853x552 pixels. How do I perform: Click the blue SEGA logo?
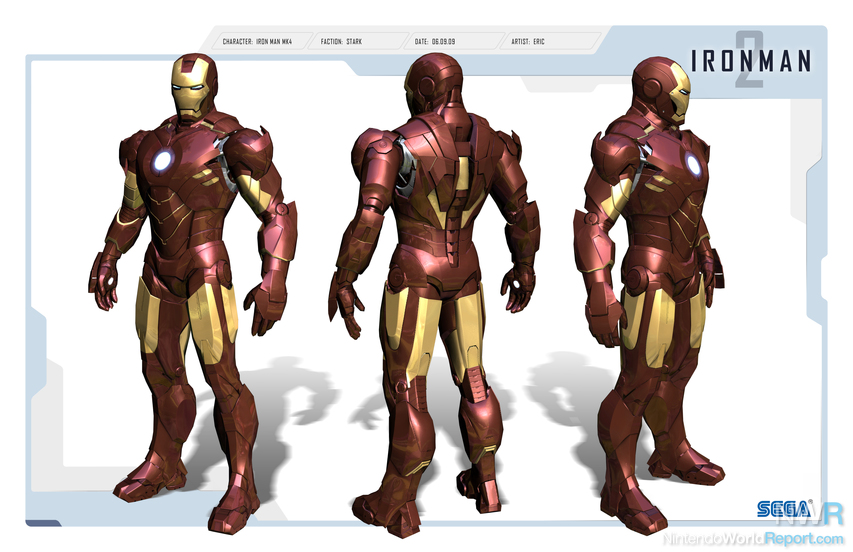tap(783, 508)
